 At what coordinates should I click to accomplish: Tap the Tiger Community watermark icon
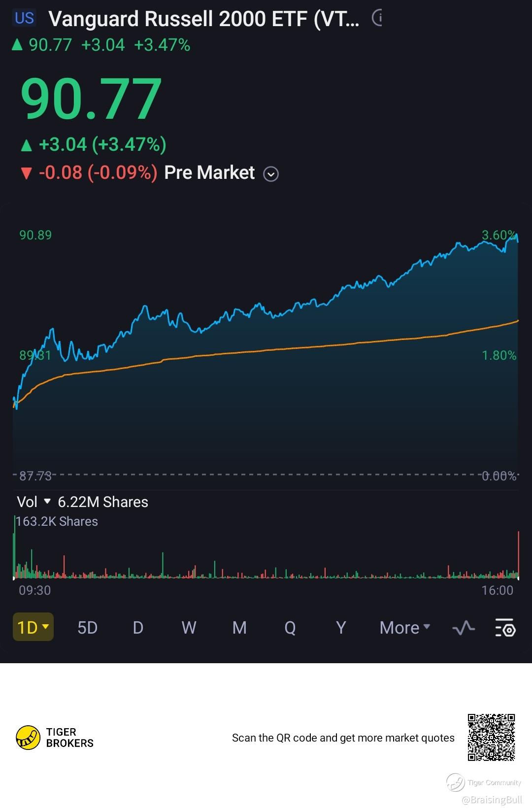tap(455, 782)
